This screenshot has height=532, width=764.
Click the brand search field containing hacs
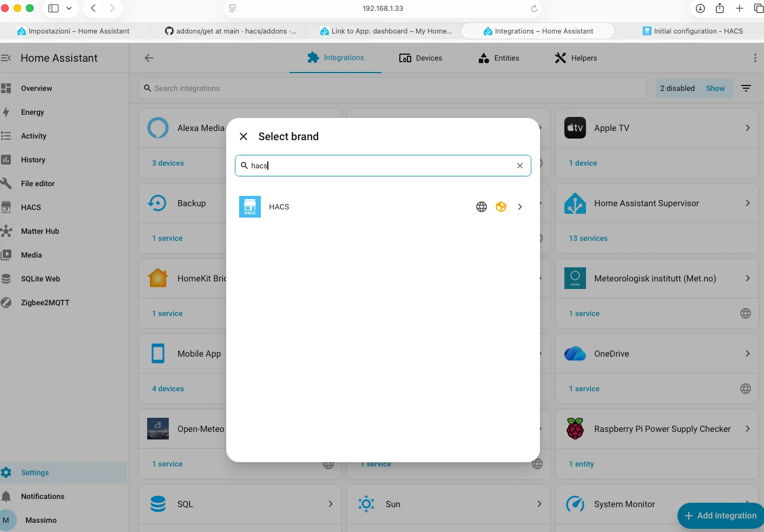tap(383, 166)
